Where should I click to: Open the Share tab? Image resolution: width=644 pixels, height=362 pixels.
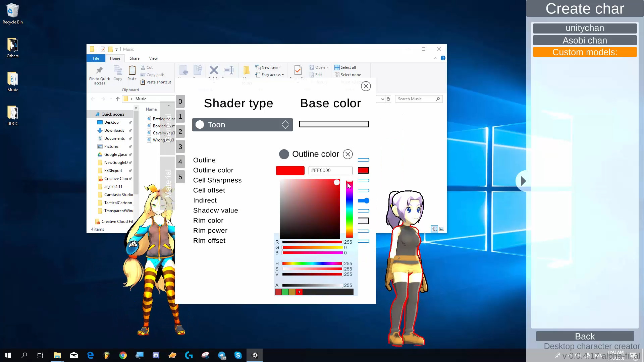point(135,58)
